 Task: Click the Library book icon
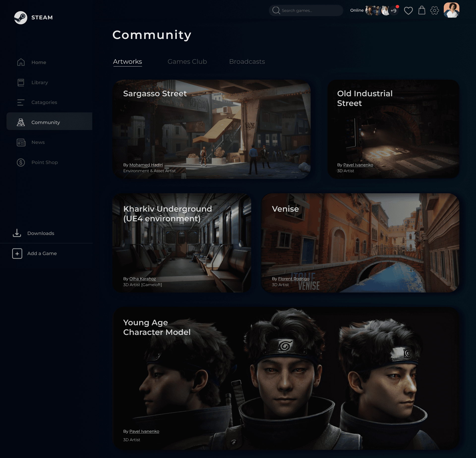[21, 82]
